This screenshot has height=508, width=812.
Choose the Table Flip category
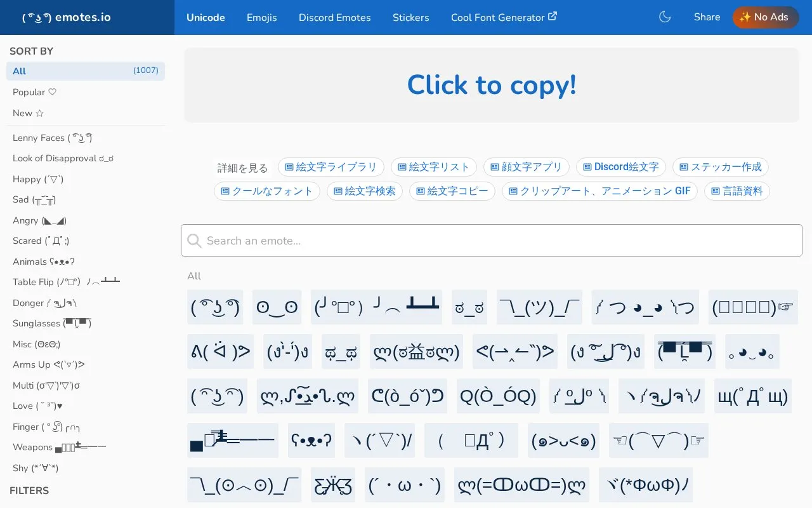(86, 282)
